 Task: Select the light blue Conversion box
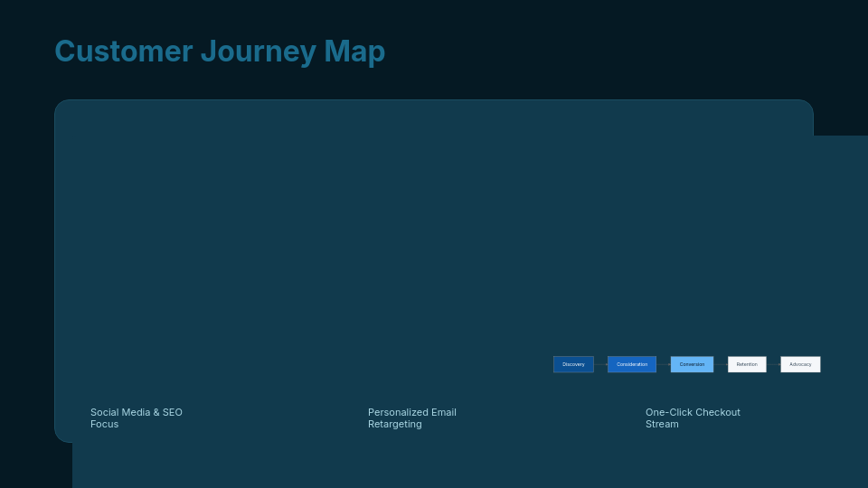click(692, 364)
